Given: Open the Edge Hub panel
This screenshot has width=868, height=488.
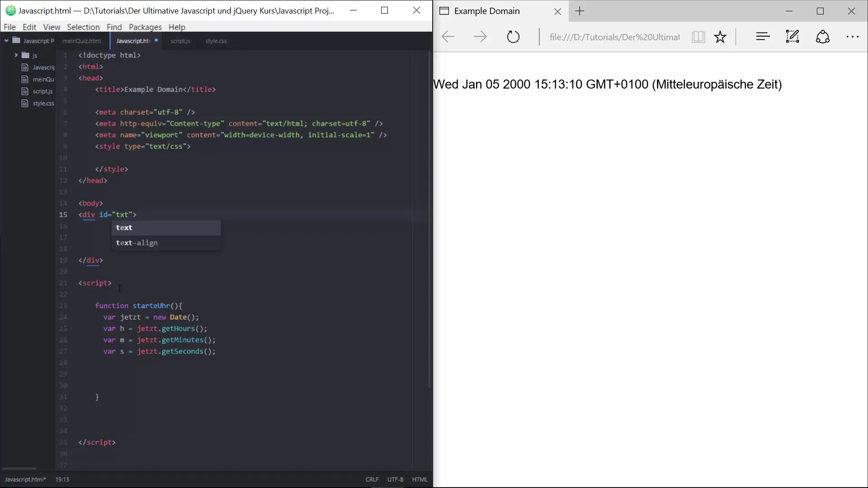Looking at the screenshot, I should pyautogui.click(x=763, y=37).
